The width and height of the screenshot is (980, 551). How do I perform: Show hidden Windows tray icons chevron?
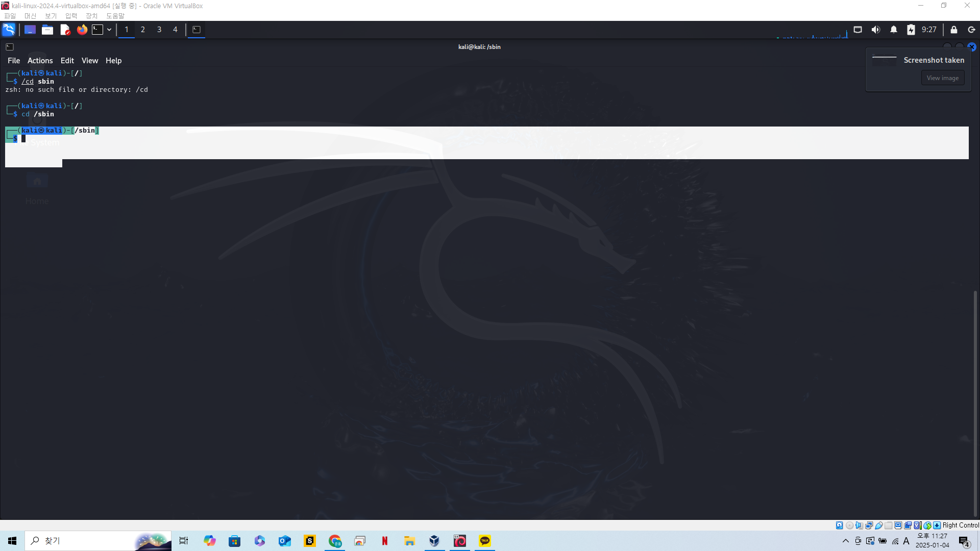(846, 541)
